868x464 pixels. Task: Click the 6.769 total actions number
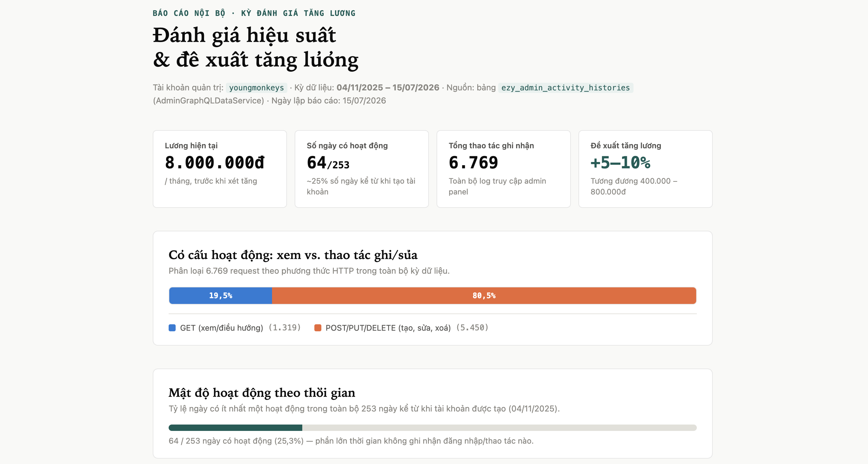[x=473, y=163]
